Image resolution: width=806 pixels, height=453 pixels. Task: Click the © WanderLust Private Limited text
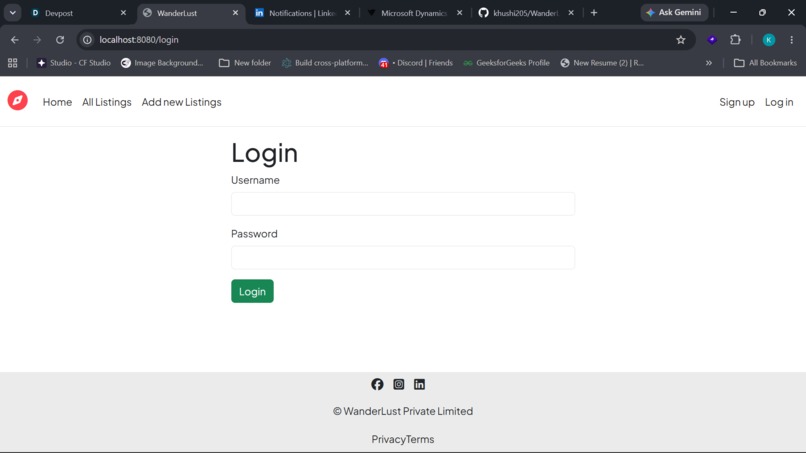[403, 411]
